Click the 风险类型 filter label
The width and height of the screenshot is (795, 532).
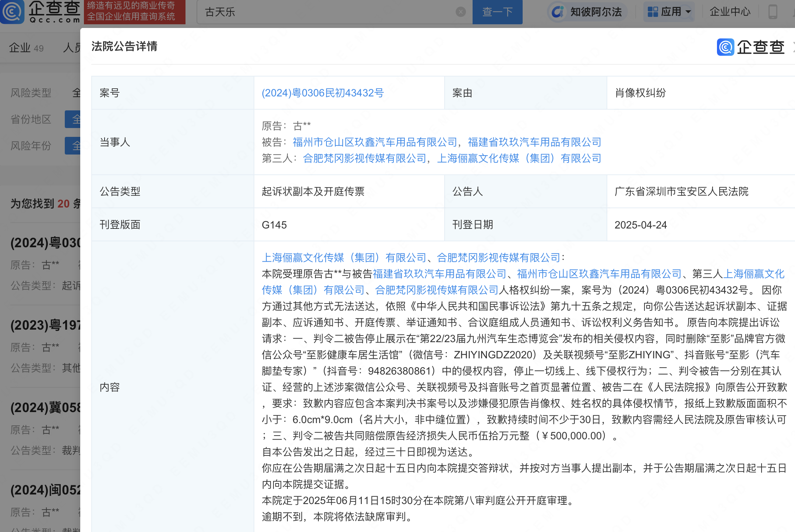[x=31, y=93]
